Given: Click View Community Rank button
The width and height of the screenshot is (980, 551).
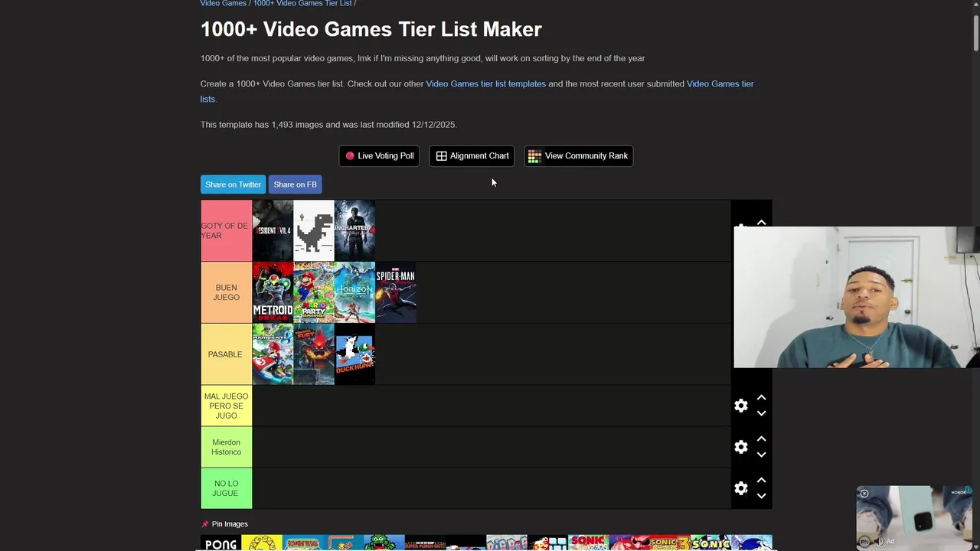Looking at the screenshot, I should 578,156.
